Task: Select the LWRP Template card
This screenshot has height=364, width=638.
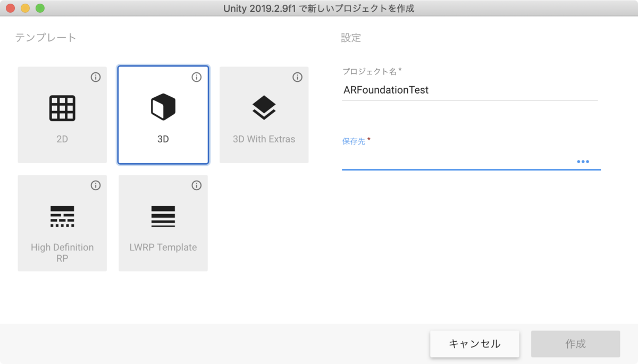Action: coord(163,223)
